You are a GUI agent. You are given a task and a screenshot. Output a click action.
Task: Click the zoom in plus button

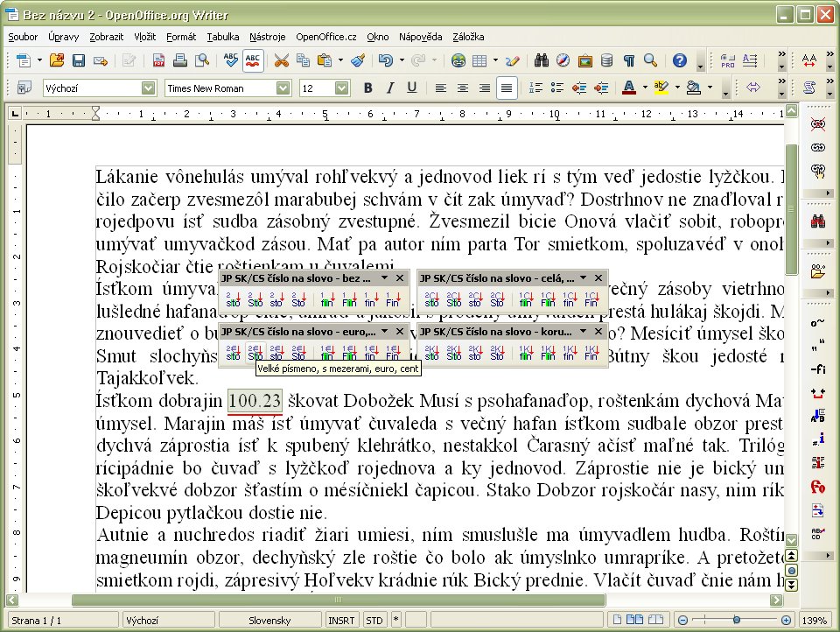[x=786, y=621]
